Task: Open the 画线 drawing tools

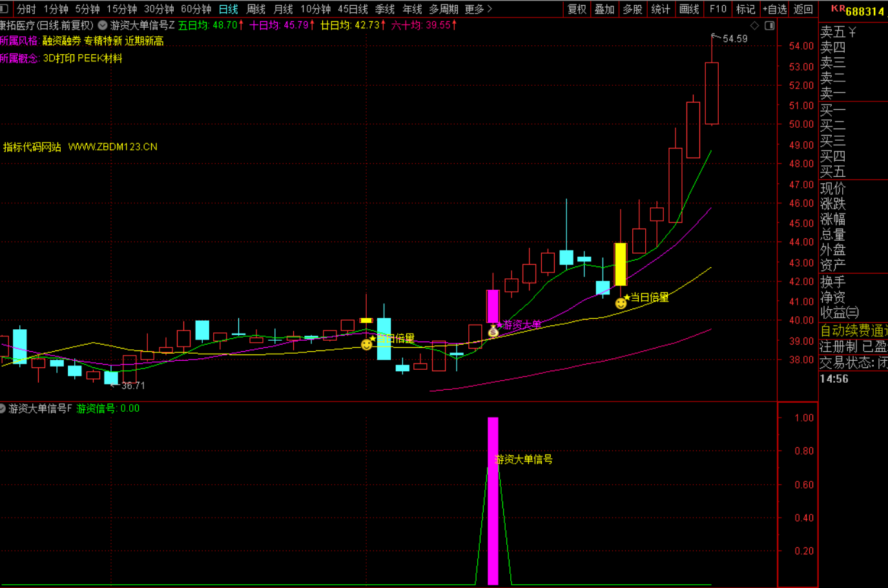Action: [x=689, y=9]
